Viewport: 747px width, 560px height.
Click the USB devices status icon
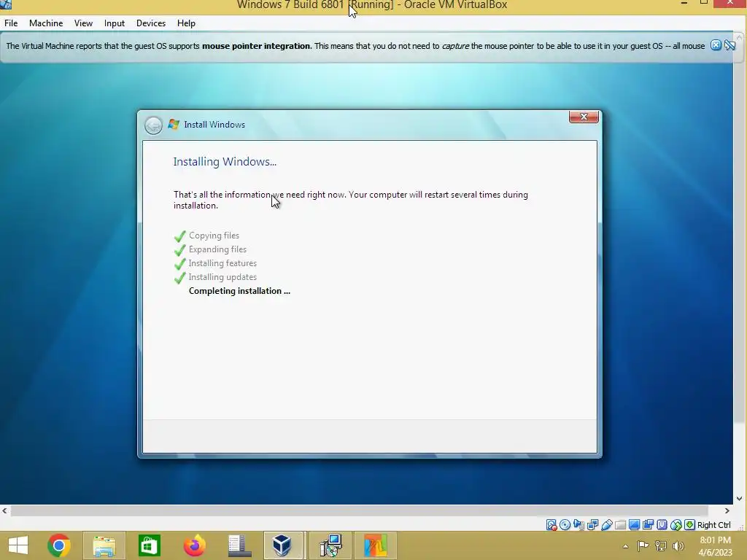(x=606, y=525)
